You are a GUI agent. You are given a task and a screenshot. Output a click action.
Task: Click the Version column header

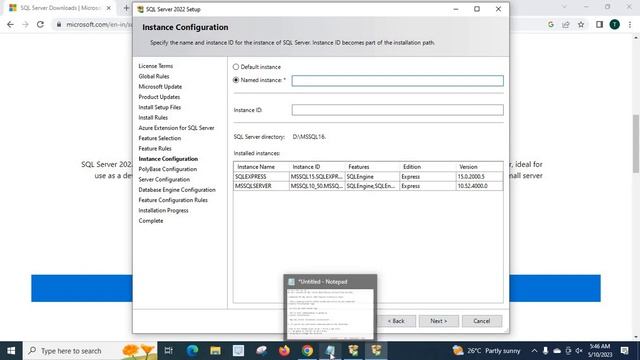coord(480,167)
